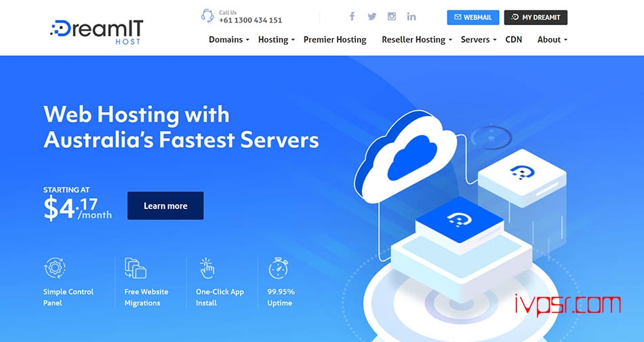Open the Facebook social icon

(x=352, y=16)
